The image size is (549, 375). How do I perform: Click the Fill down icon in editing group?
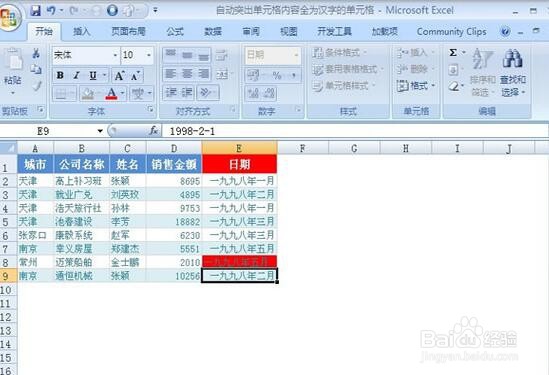(x=453, y=70)
